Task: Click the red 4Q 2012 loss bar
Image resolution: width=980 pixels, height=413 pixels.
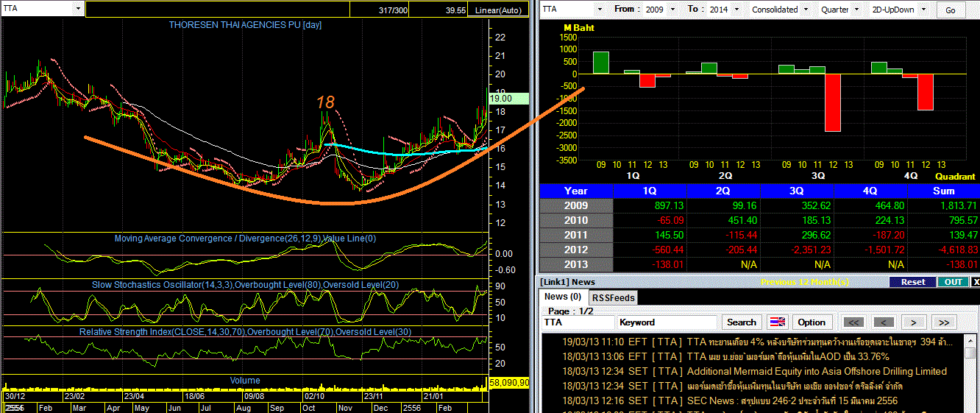Action: point(925,92)
